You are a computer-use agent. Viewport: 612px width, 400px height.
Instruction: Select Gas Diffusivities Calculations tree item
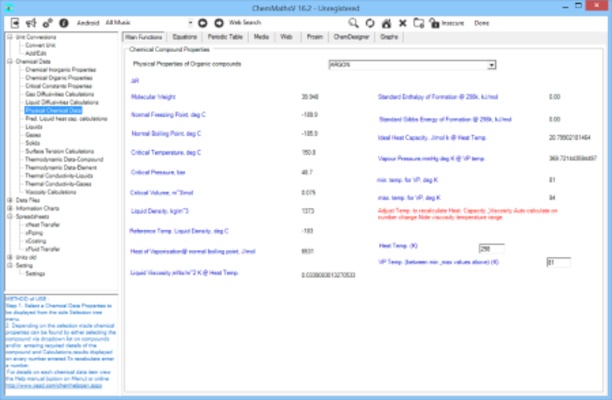tap(59, 94)
